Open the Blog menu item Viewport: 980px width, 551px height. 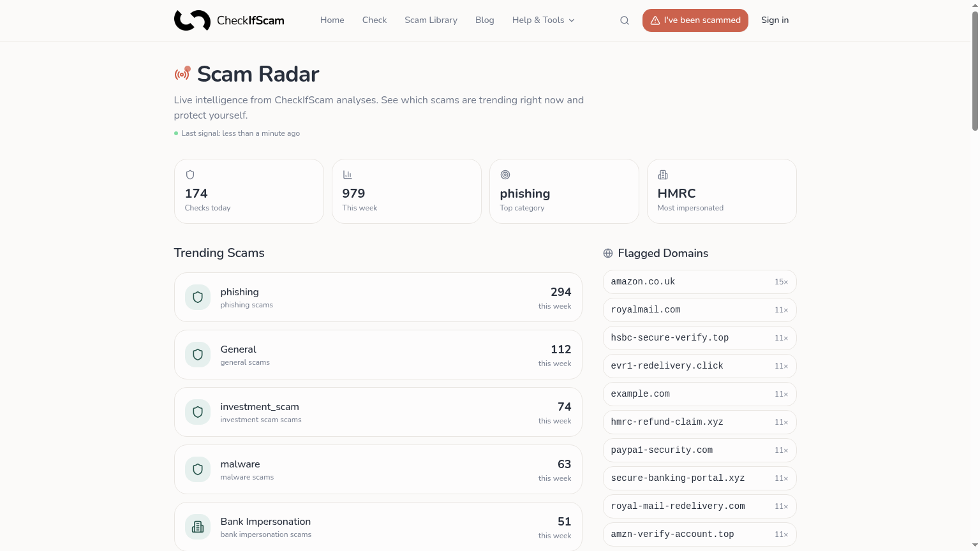(485, 20)
